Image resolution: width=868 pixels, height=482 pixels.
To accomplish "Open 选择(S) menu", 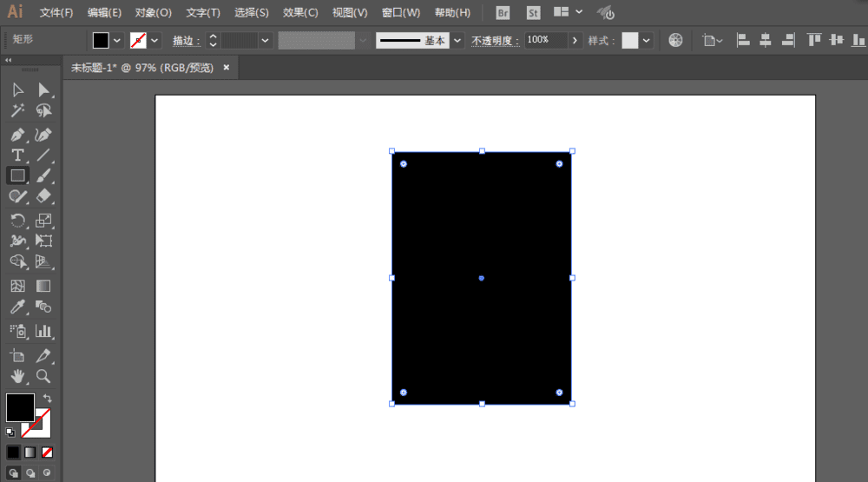I will (x=252, y=13).
